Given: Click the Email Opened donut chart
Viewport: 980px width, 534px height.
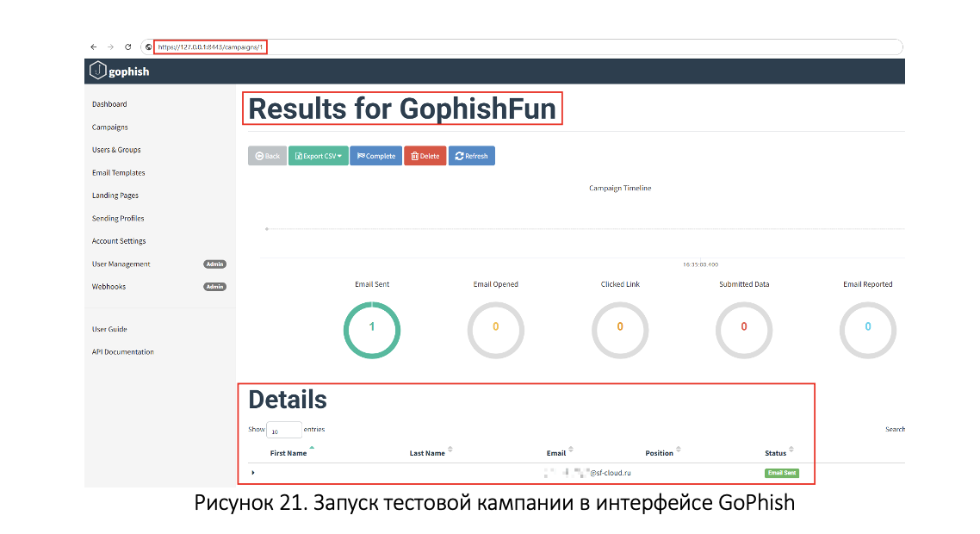Looking at the screenshot, I should click(x=496, y=330).
